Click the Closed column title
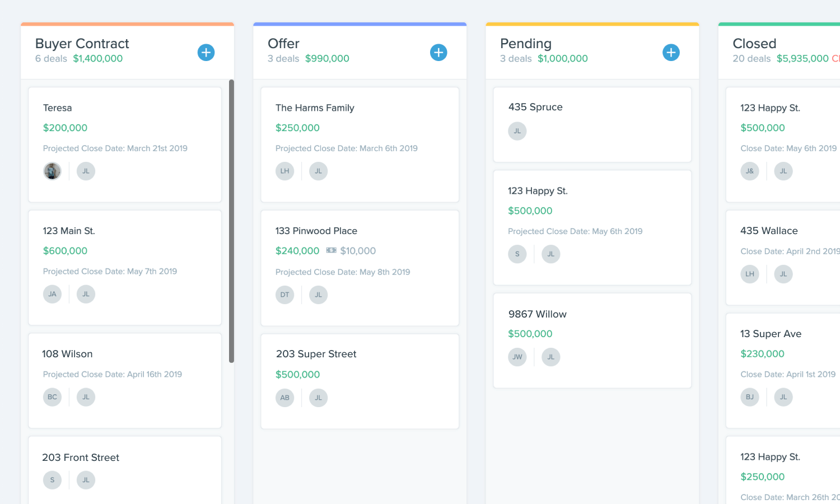This screenshot has height=504, width=840. point(754,43)
